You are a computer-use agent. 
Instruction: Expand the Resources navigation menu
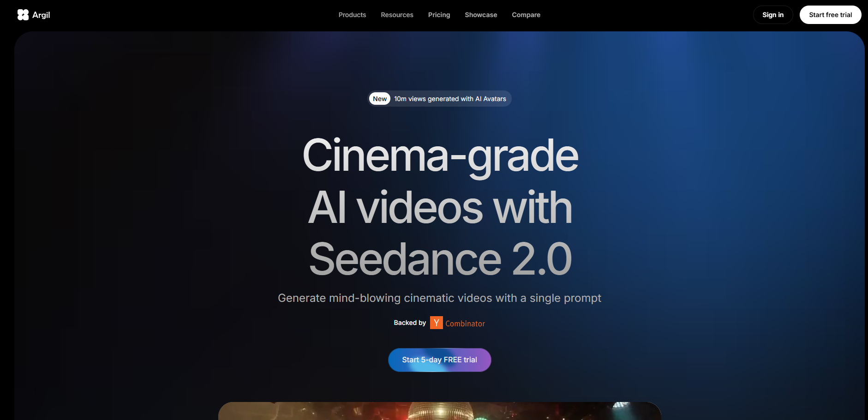pos(397,15)
